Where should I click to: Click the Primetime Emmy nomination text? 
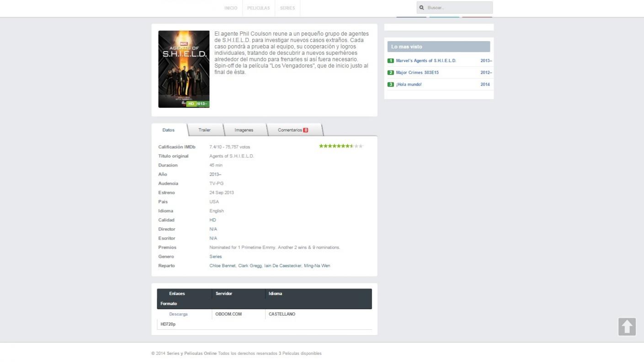pos(275,247)
